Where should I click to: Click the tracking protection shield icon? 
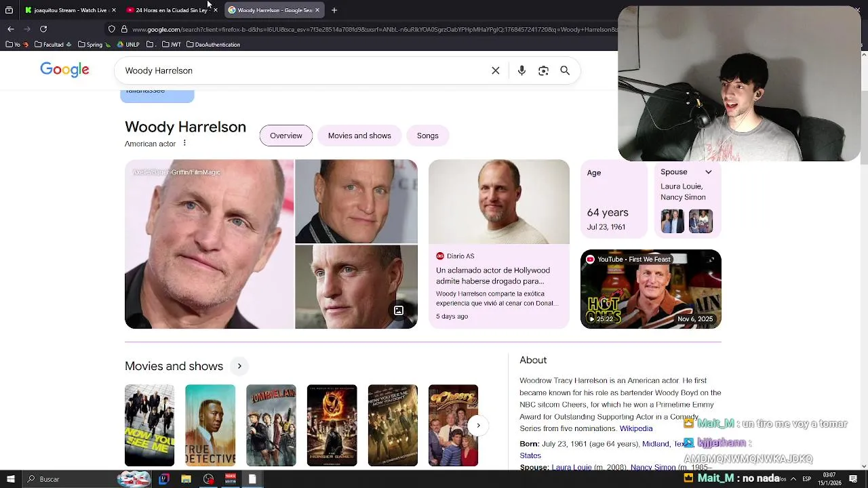(x=112, y=29)
